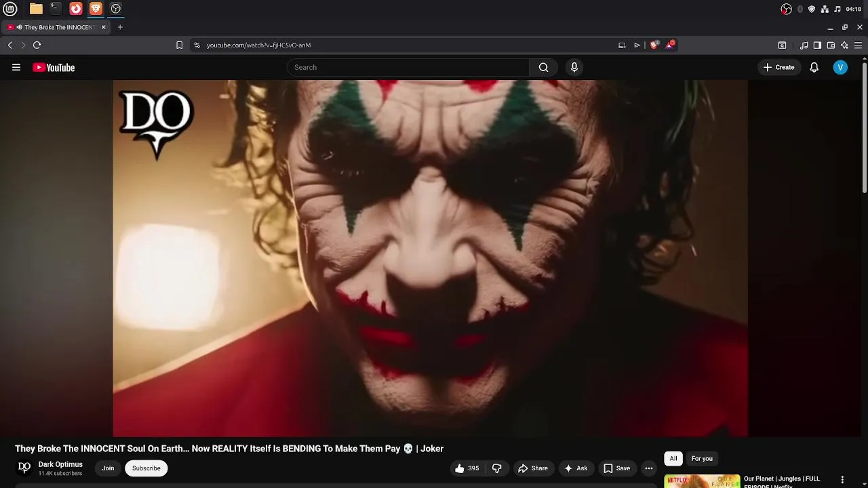Subscribe to Dark Optimus

(x=146, y=468)
